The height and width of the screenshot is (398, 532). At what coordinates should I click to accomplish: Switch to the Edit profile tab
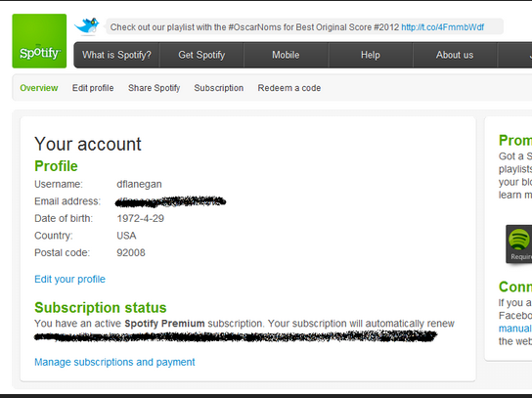pyautogui.click(x=93, y=88)
